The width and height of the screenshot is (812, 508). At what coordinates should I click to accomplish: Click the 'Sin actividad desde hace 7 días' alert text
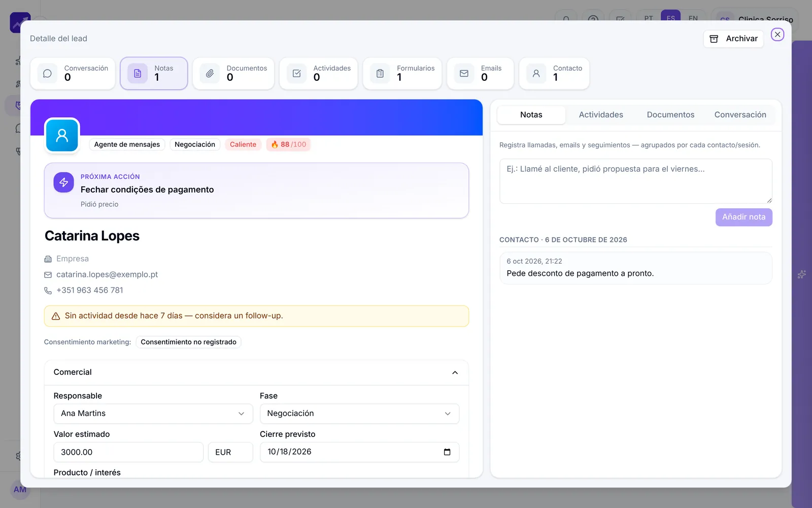[x=174, y=316]
